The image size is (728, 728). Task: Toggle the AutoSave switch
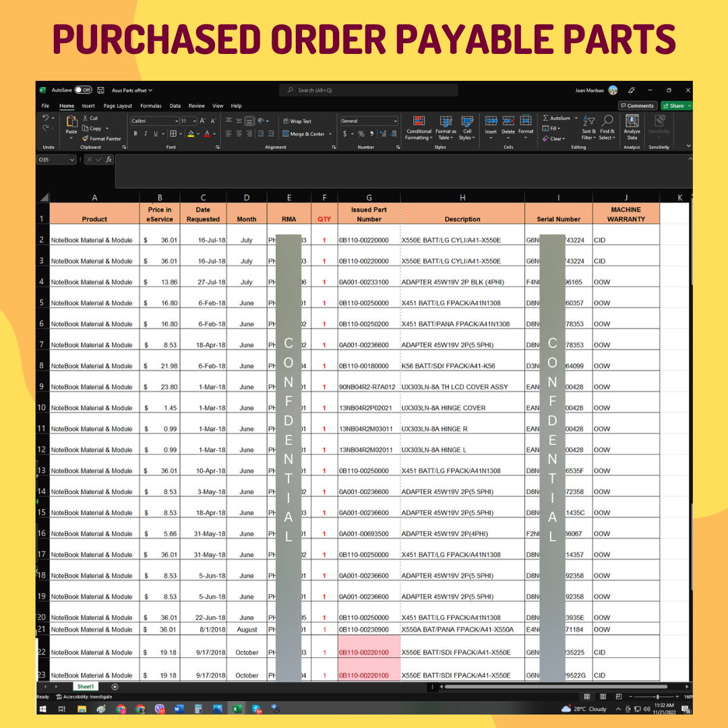84,90
